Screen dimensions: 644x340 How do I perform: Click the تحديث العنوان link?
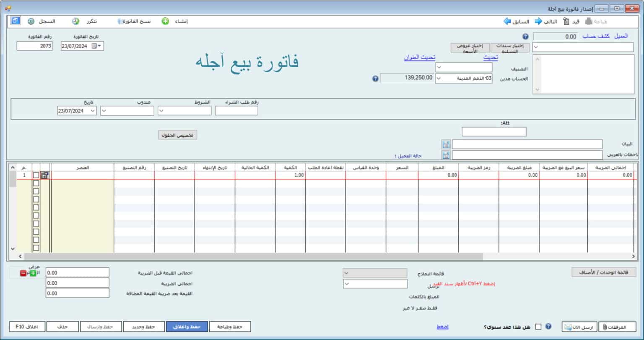pos(419,58)
